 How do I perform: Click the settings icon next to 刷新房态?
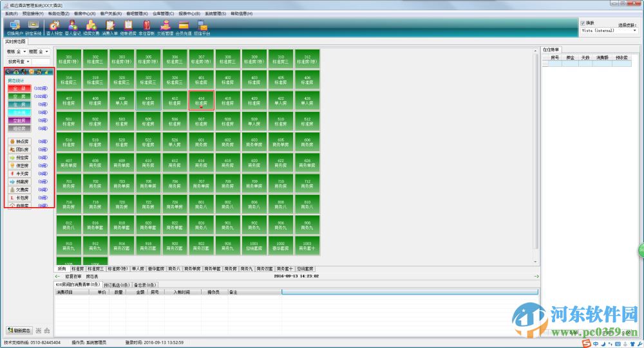click(39, 331)
